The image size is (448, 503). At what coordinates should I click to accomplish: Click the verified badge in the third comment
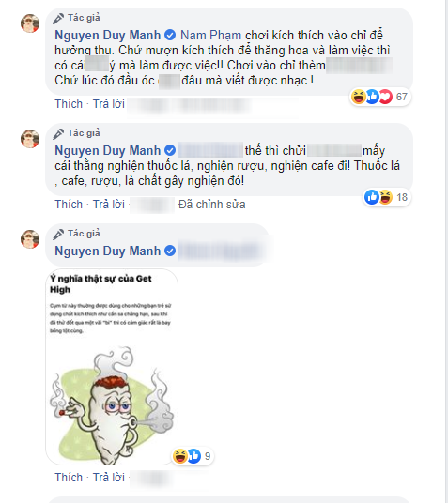tap(170, 251)
